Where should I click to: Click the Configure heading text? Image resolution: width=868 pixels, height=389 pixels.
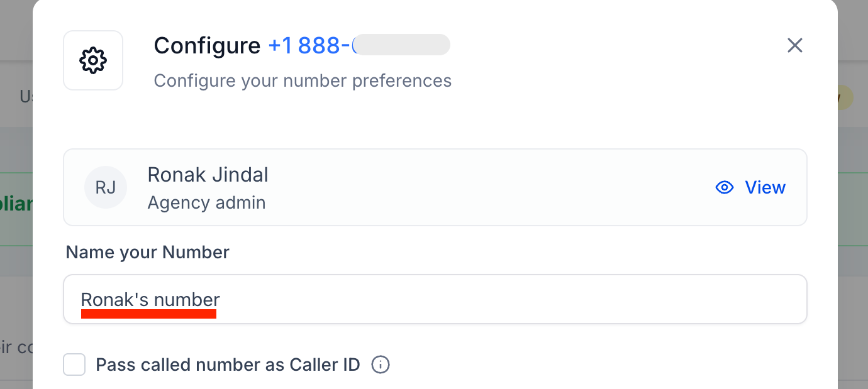(x=207, y=45)
